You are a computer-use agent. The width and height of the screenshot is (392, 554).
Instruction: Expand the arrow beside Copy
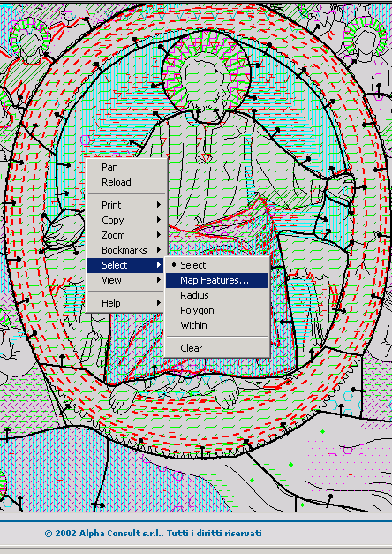click(159, 220)
